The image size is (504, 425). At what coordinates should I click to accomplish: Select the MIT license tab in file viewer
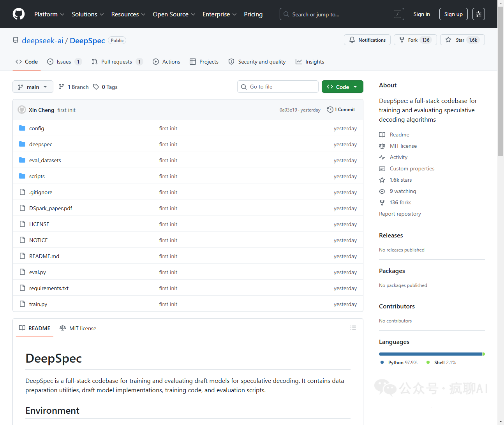(x=78, y=328)
